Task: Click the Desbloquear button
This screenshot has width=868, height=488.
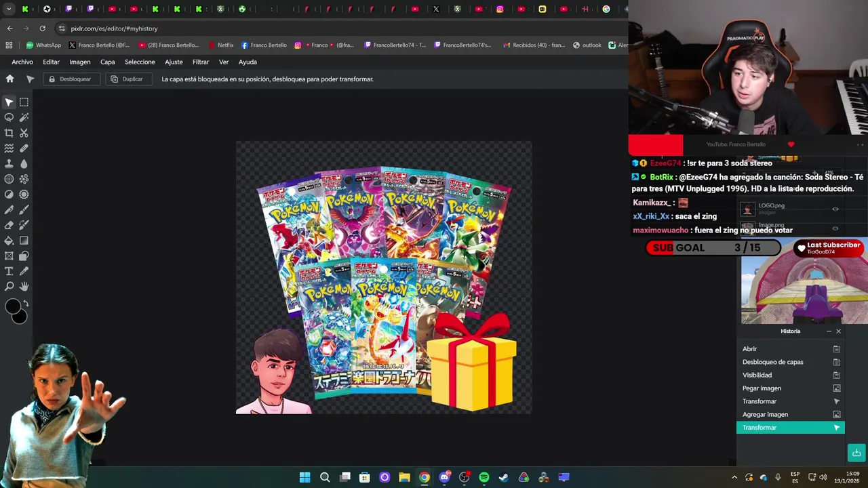Action: coord(71,79)
